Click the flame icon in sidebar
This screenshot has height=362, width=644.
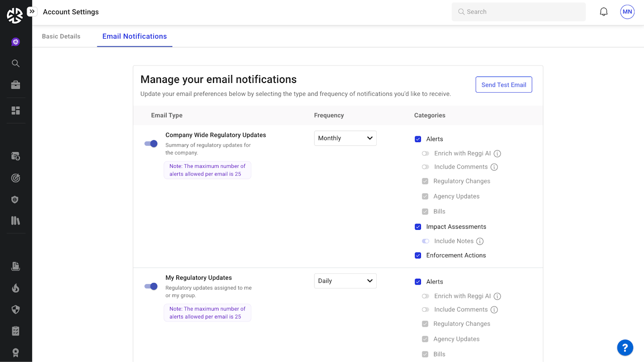click(16, 288)
